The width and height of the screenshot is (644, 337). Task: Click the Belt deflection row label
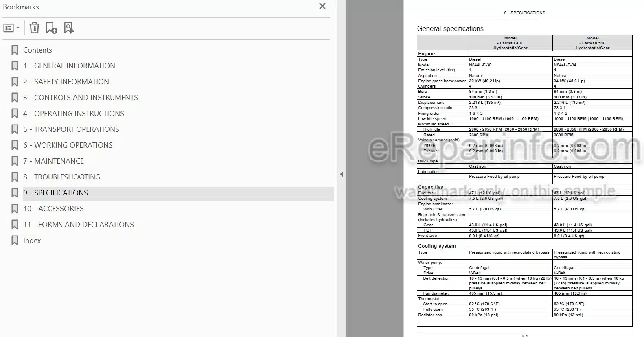[436, 278]
